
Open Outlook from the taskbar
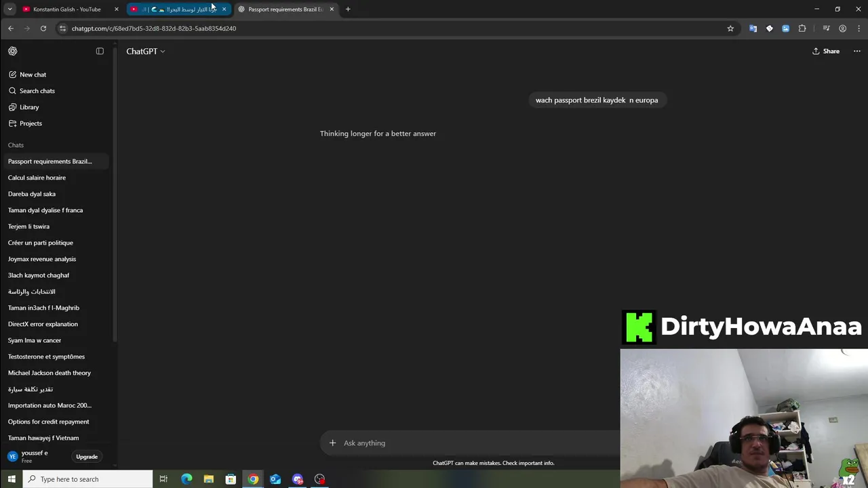pos(275,479)
